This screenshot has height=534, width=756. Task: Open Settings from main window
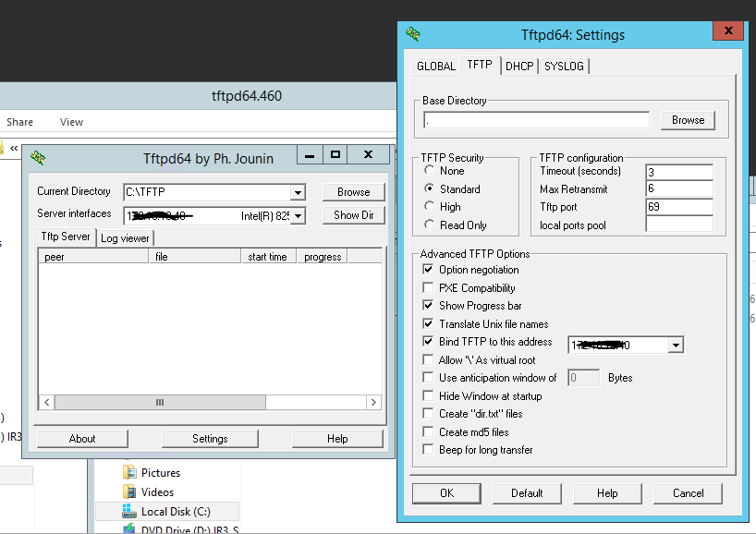coord(210,439)
